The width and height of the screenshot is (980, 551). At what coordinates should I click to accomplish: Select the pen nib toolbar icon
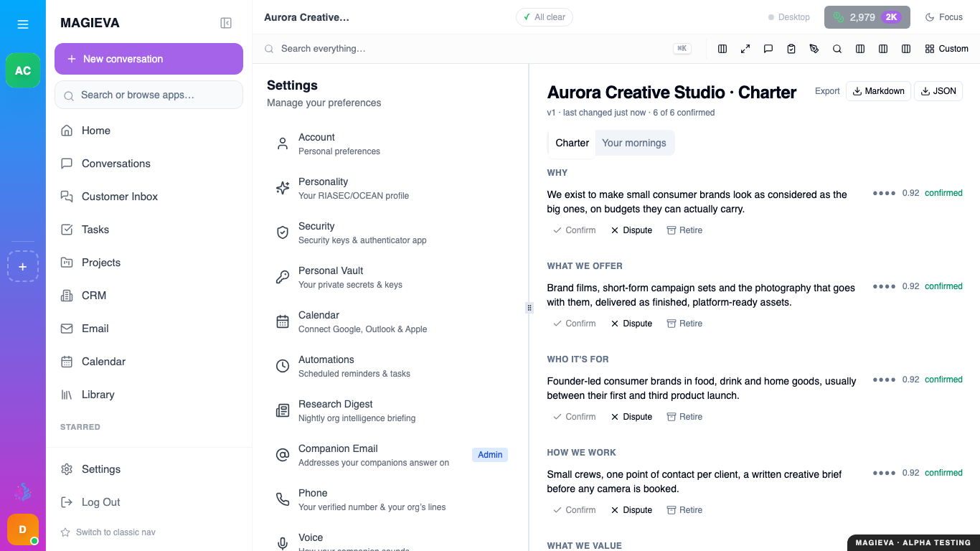[x=814, y=49]
